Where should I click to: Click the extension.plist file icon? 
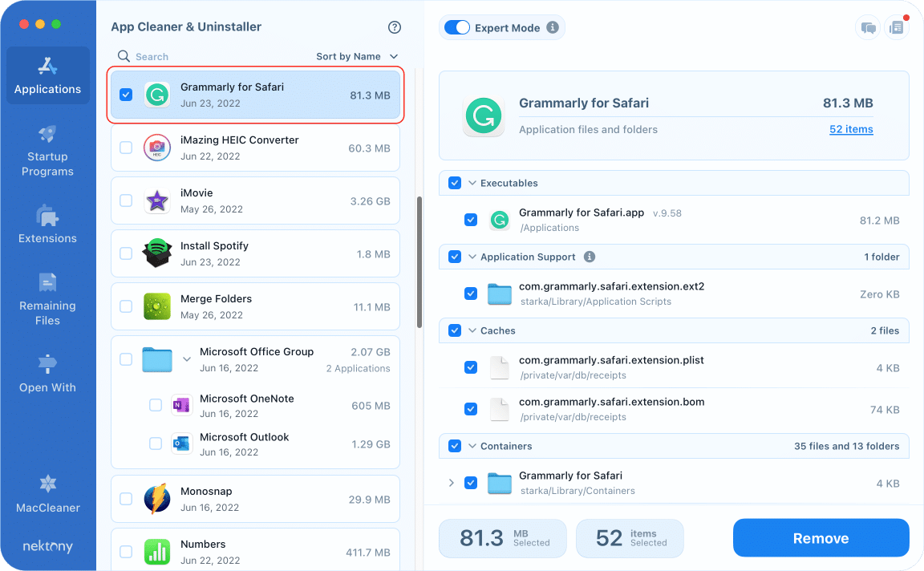[500, 368]
